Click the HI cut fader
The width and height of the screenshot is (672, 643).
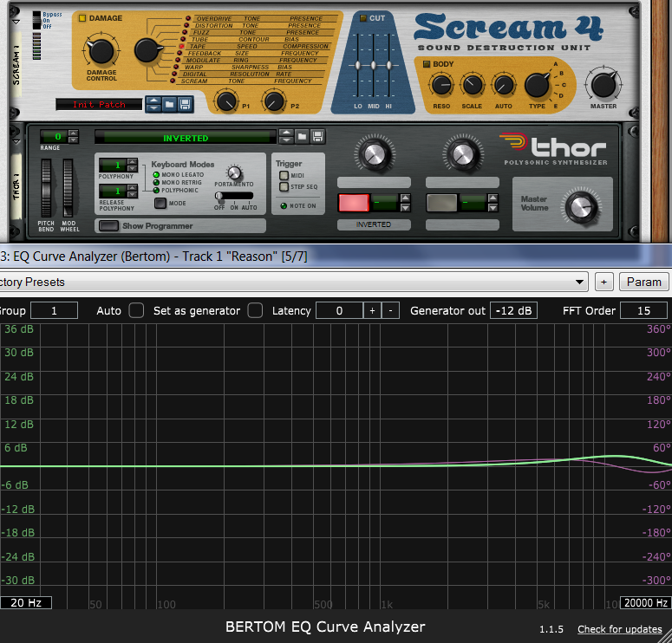tap(388, 66)
